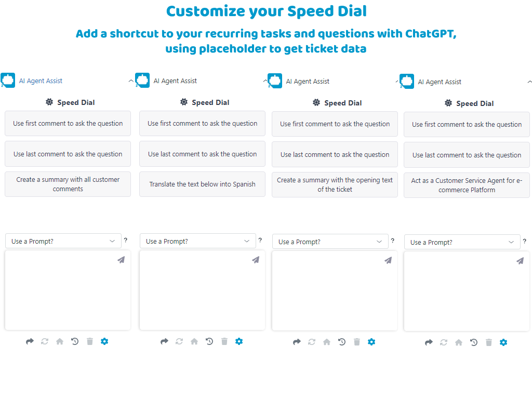Click the refresh icon in rightmost panel
Viewport: 532px width, 399px height.
(444, 342)
